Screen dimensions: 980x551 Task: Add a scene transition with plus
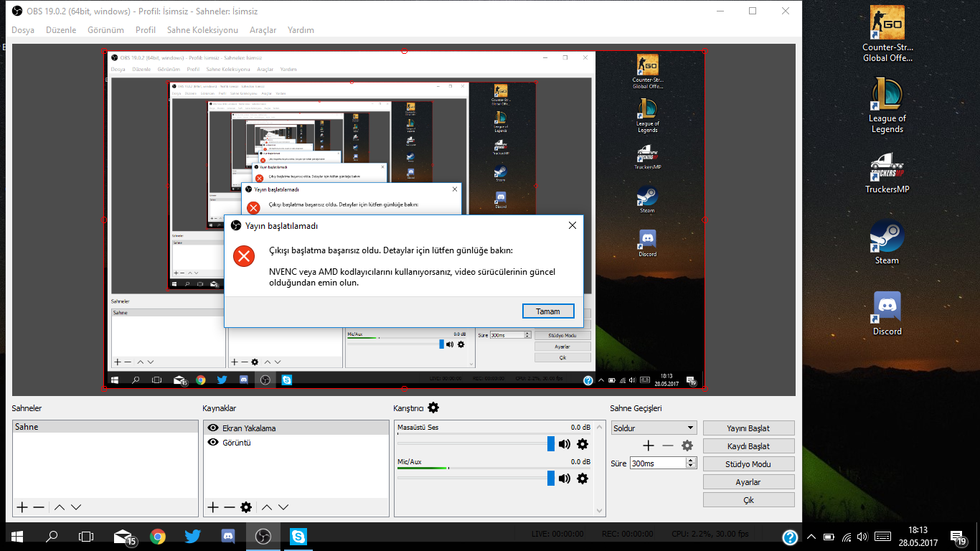point(649,446)
